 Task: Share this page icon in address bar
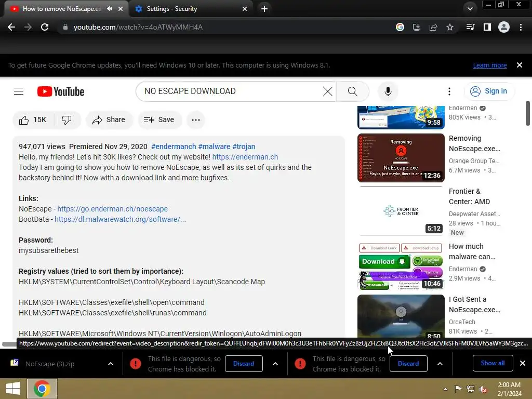pos(433,27)
